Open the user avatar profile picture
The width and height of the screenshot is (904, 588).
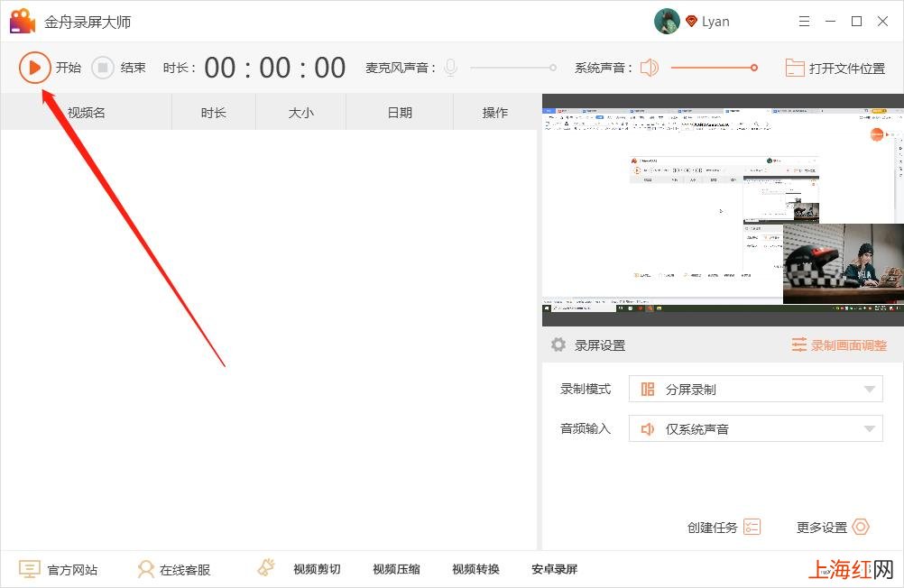tap(667, 22)
